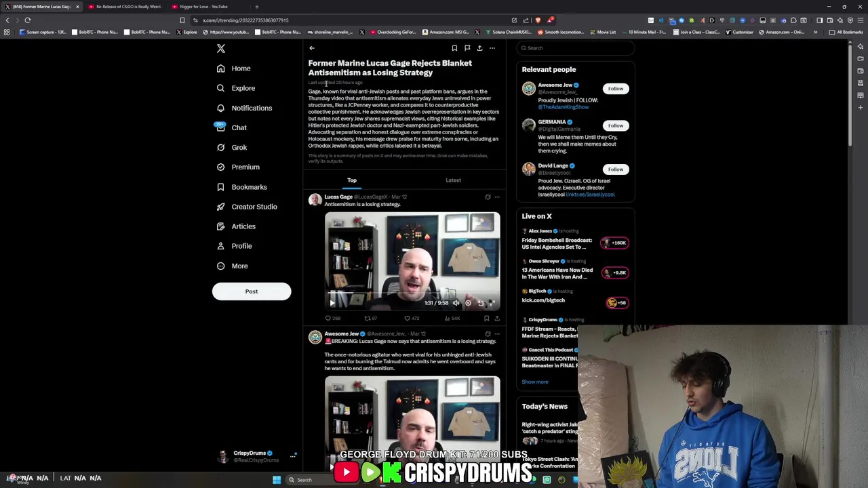Repost the Lucas Gage post (97)
The image size is (868, 488).
371,318
